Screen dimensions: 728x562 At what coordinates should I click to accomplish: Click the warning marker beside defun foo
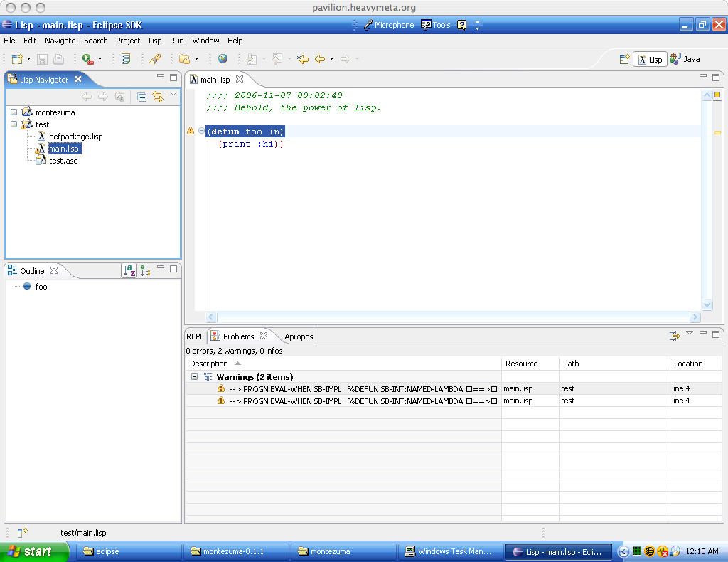pos(191,130)
